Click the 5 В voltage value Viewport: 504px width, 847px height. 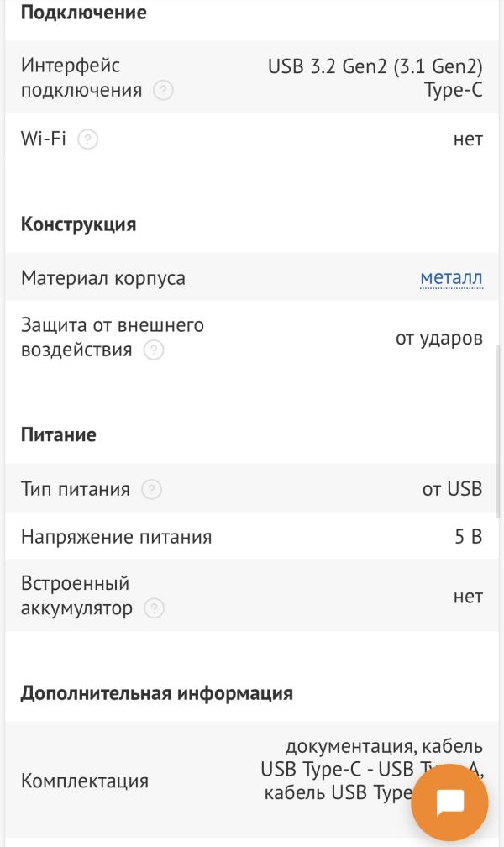(x=469, y=536)
